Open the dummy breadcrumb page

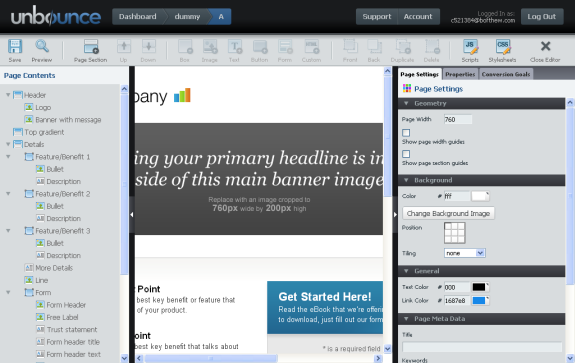point(187,16)
